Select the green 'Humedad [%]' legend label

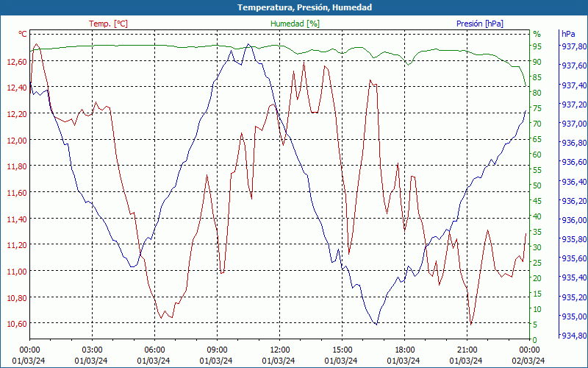(x=295, y=24)
